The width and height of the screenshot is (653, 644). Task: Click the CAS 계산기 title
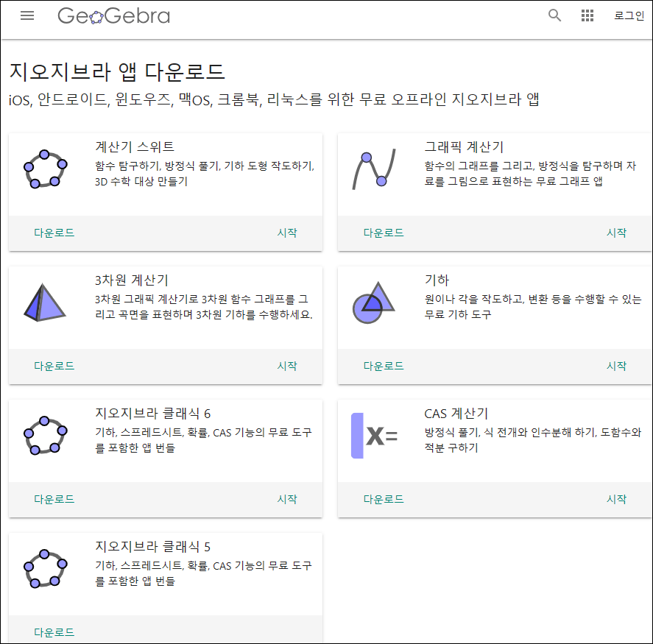coord(456,414)
